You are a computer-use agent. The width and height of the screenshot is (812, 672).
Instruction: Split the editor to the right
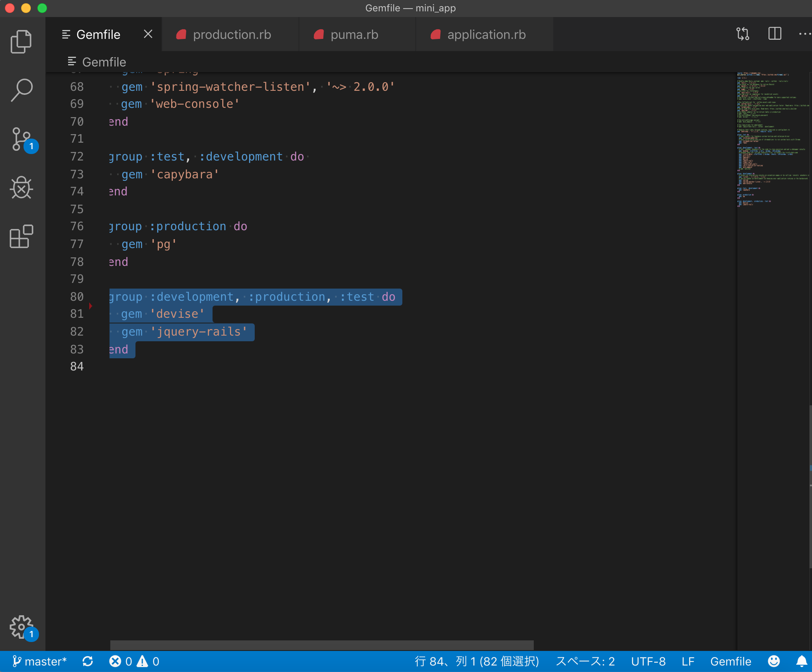click(x=775, y=34)
